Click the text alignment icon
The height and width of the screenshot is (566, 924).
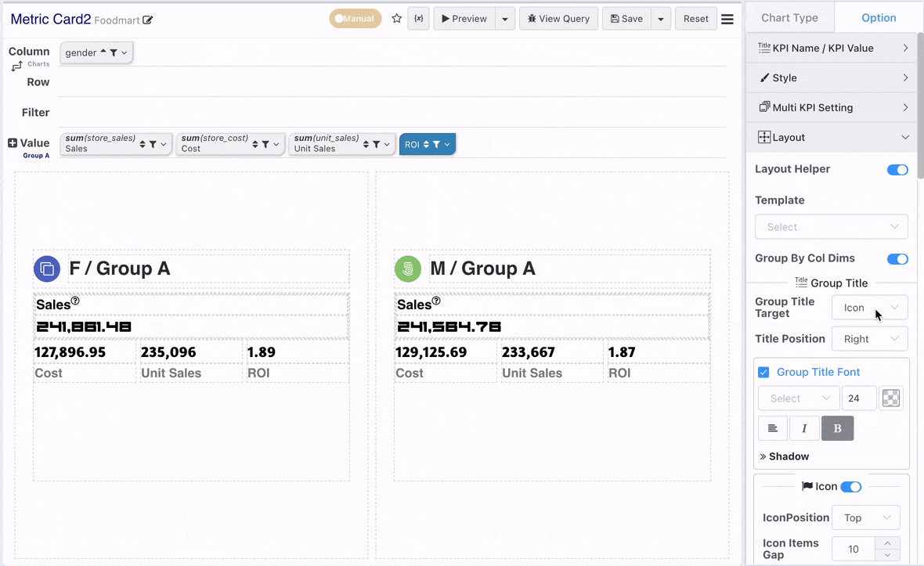coord(773,428)
